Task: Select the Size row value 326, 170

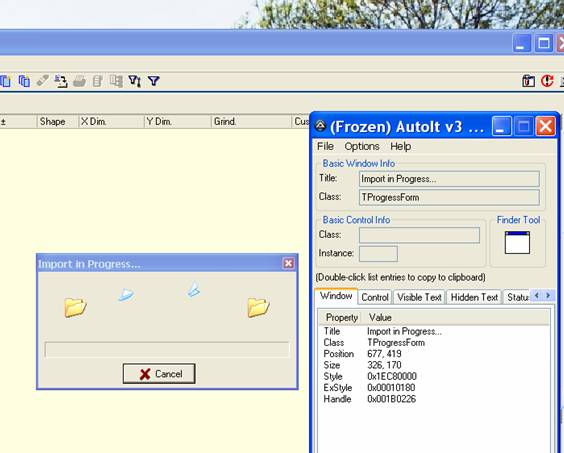Action: [384, 365]
